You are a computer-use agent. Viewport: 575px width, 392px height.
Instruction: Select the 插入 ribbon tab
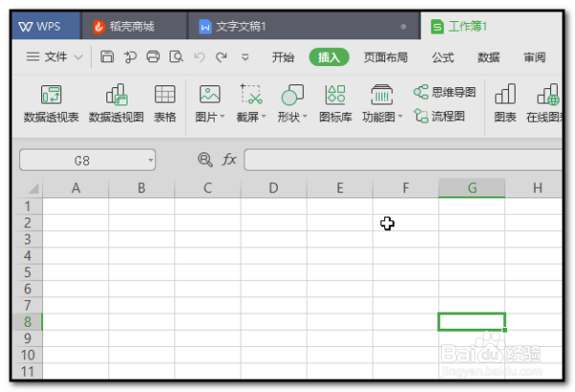(329, 58)
